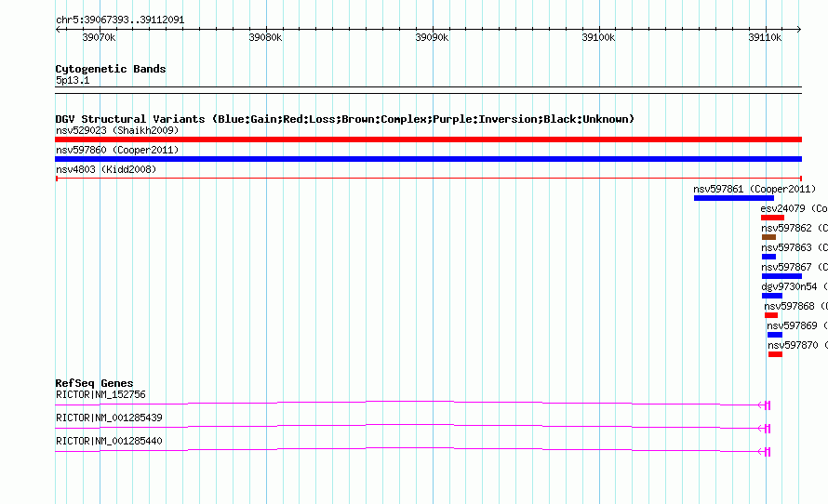
Task: Click the blue nsv597861 gain bar
Action: (x=734, y=198)
